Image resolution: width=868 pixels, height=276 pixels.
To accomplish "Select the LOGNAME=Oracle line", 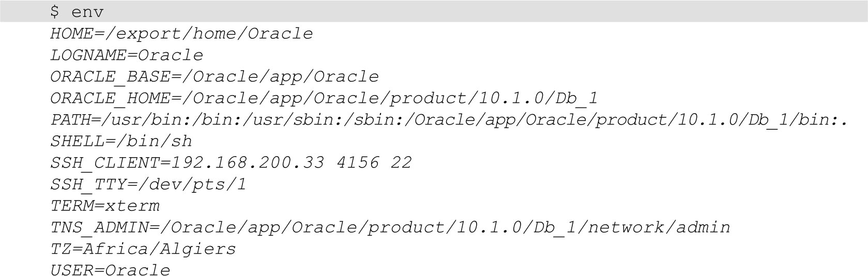I will (127, 55).
